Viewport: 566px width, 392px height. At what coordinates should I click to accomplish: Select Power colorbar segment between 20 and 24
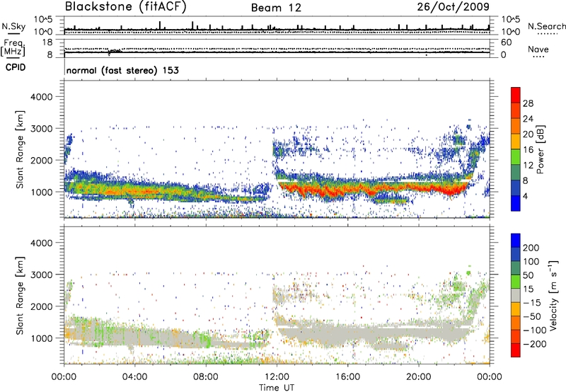tap(516, 126)
